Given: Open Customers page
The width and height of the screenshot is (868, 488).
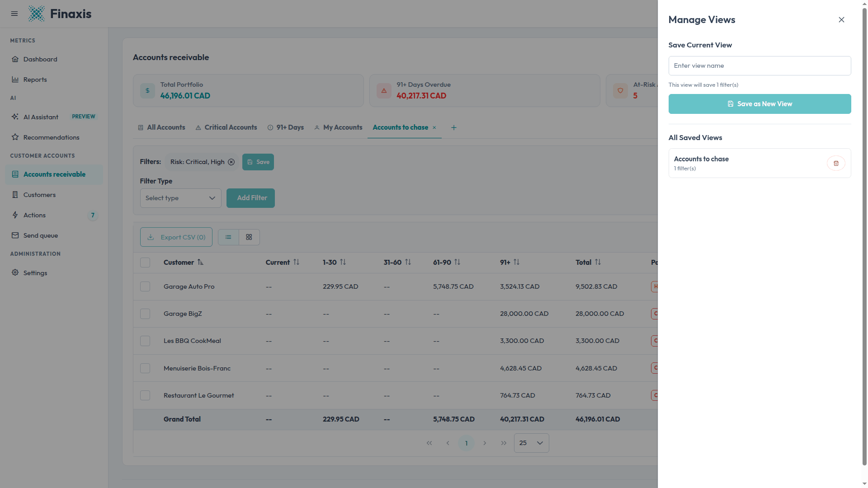Looking at the screenshot, I should click(x=54, y=195).
